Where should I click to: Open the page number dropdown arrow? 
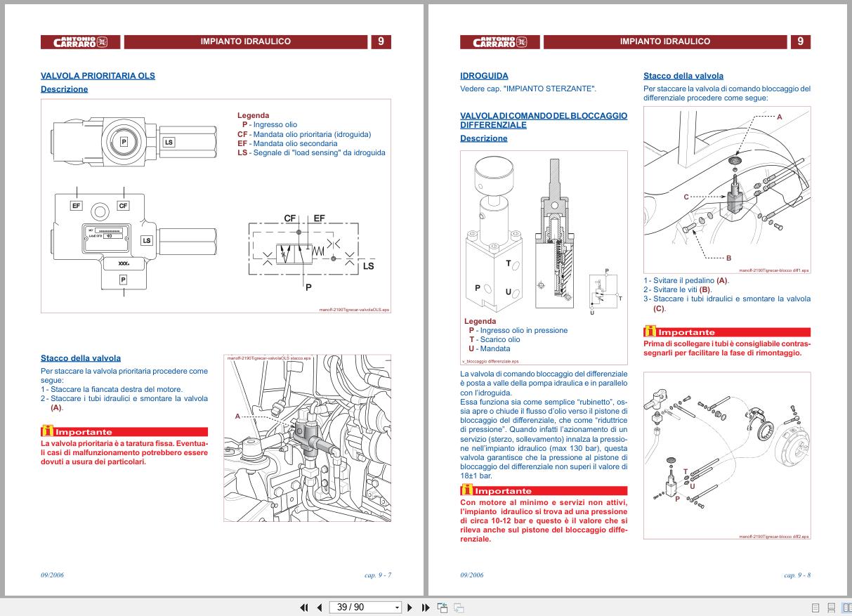[397, 608]
